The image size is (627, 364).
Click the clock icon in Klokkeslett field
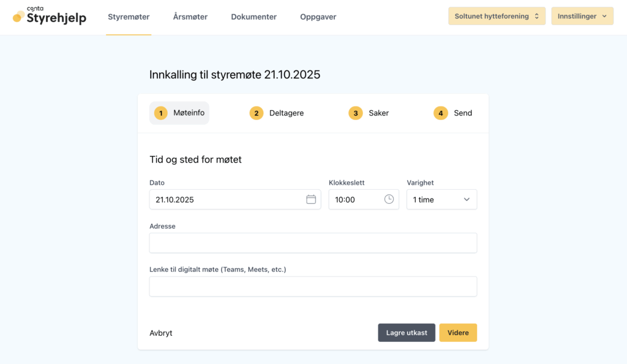(x=389, y=199)
